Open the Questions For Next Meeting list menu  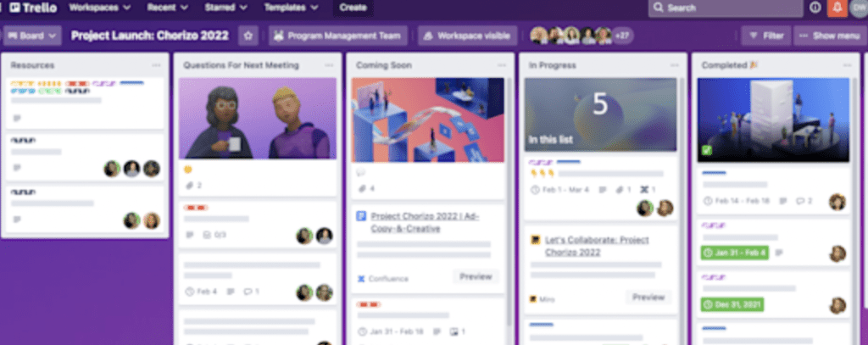[x=329, y=65]
